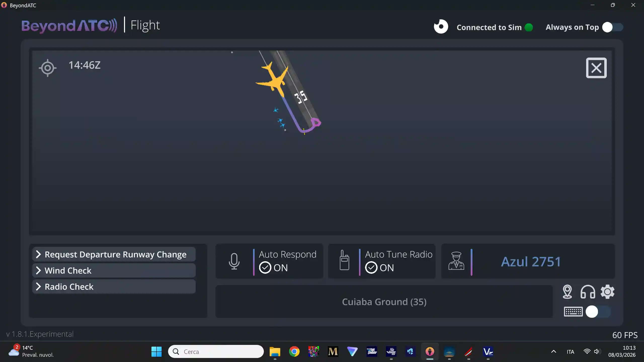The image size is (644, 362).
Task: Open the M icon app in taskbar
Action: [333, 351]
